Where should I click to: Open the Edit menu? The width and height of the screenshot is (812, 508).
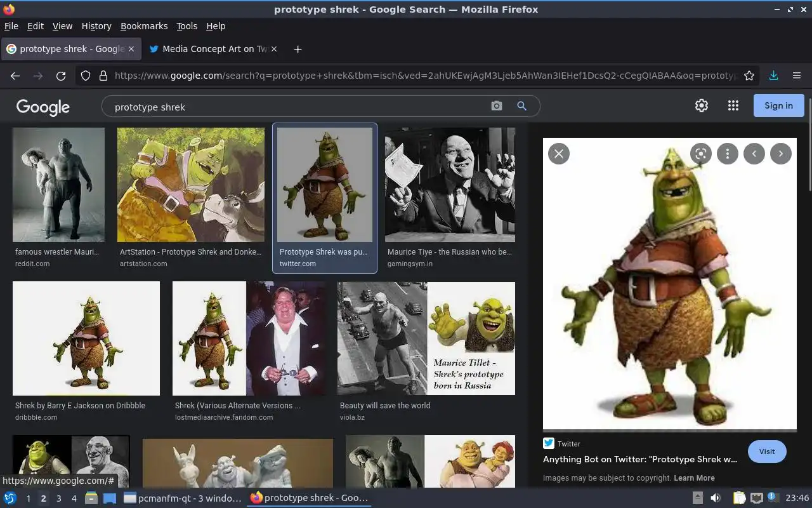[36, 26]
